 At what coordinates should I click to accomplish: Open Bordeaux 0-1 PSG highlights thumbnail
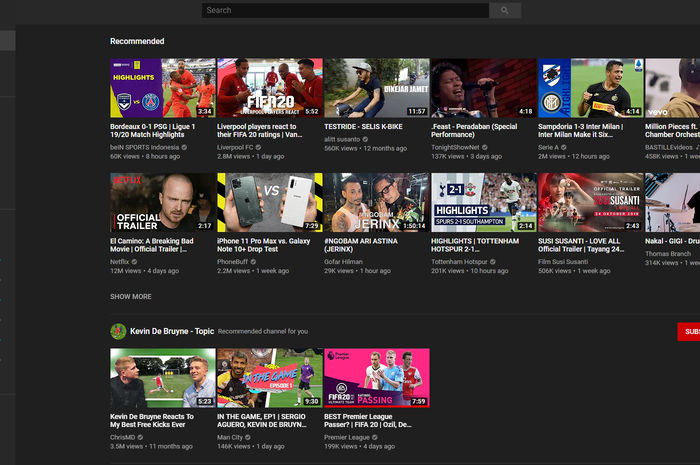point(162,88)
